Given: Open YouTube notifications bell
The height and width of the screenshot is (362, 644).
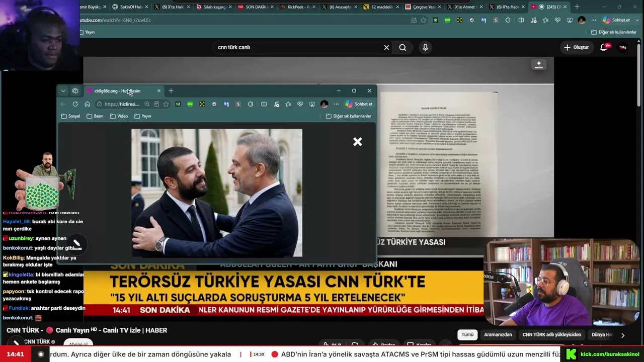Looking at the screenshot, I should tap(604, 47).
